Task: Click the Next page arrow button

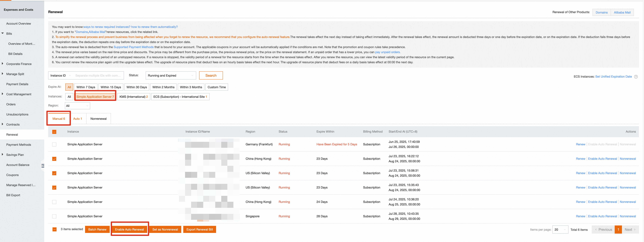Action: pyautogui.click(x=630, y=230)
